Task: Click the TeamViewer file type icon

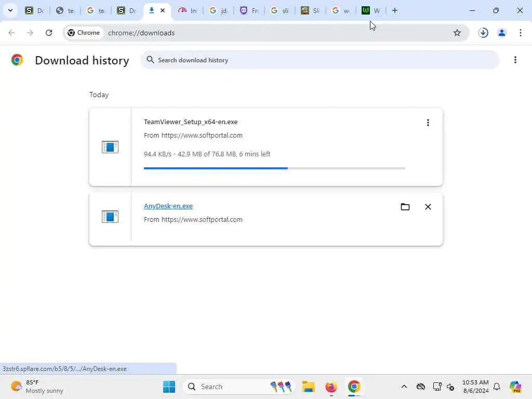Action: 110,147
